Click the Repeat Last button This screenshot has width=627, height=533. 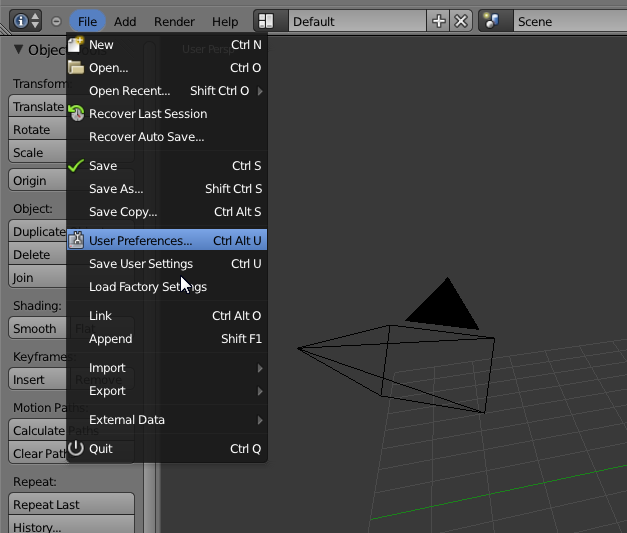71,504
